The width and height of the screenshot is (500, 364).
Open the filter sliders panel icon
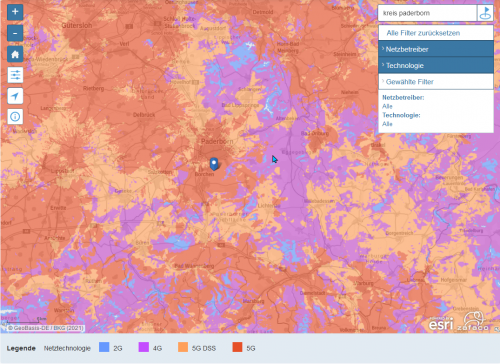15,75
